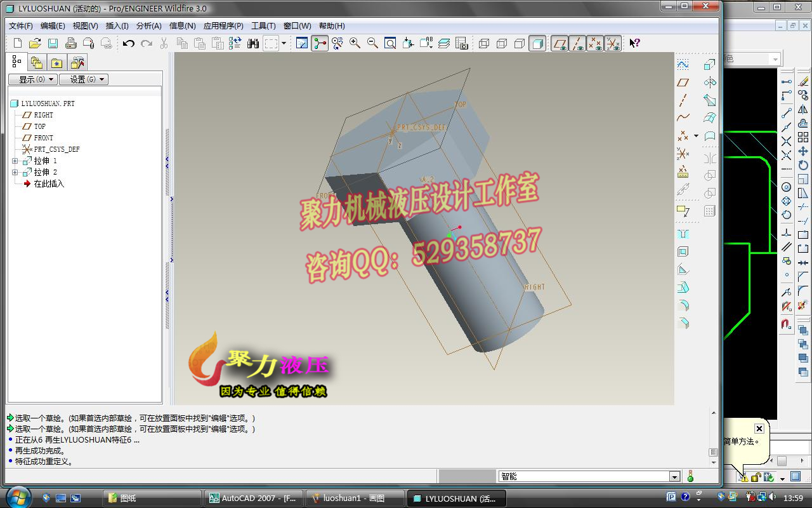Toggle datum axis display visibility
This screenshot has height=508, width=812.
(577, 43)
